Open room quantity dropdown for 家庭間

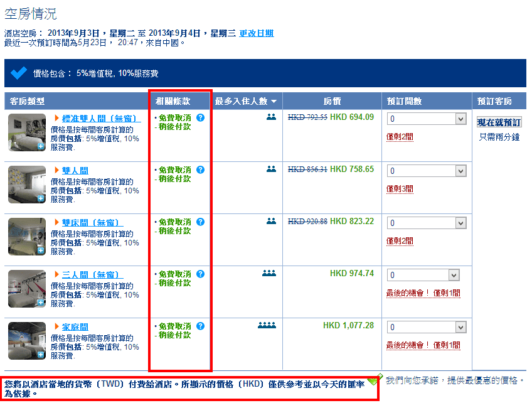pyautogui.click(x=427, y=327)
